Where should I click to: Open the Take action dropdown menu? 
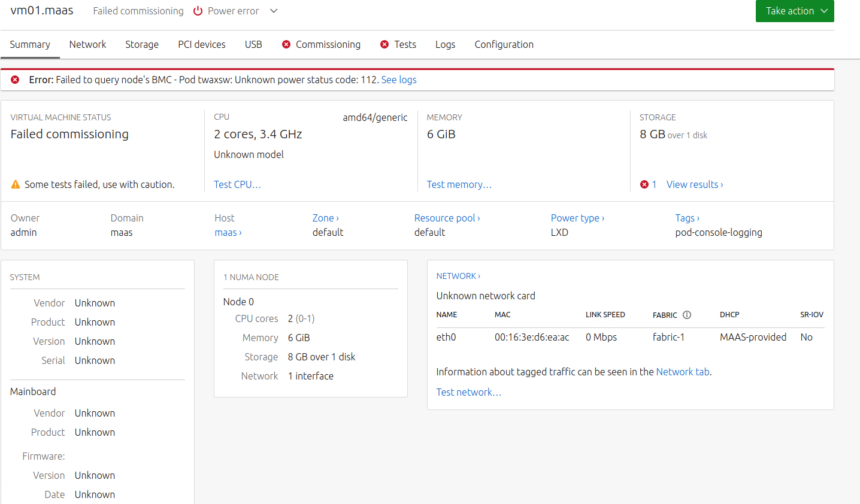point(794,11)
